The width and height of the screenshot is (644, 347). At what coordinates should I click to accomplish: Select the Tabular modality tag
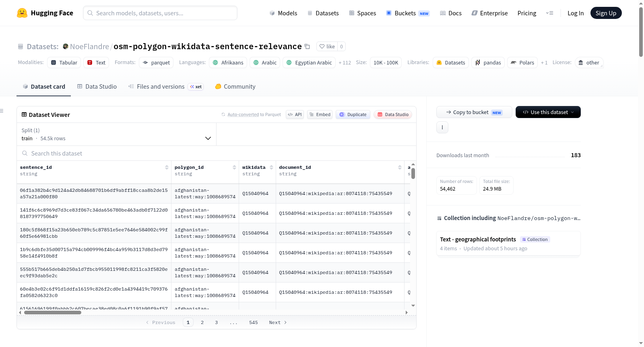point(64,62)
